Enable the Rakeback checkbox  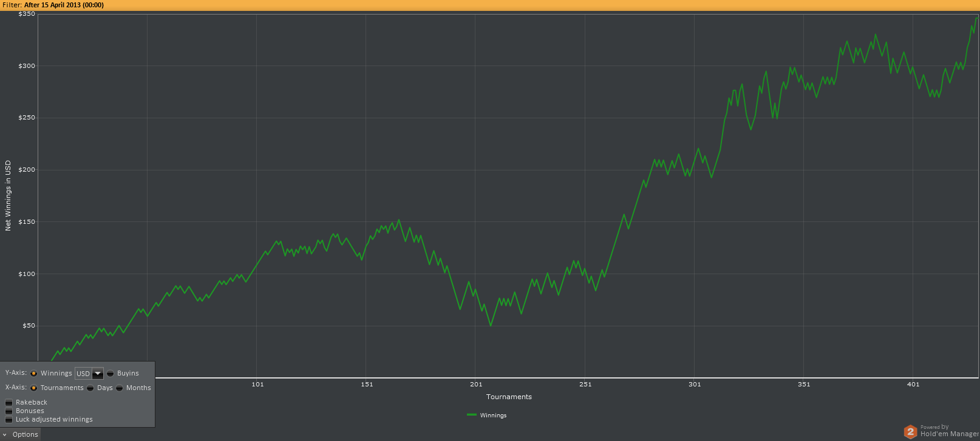pos(9,402)
